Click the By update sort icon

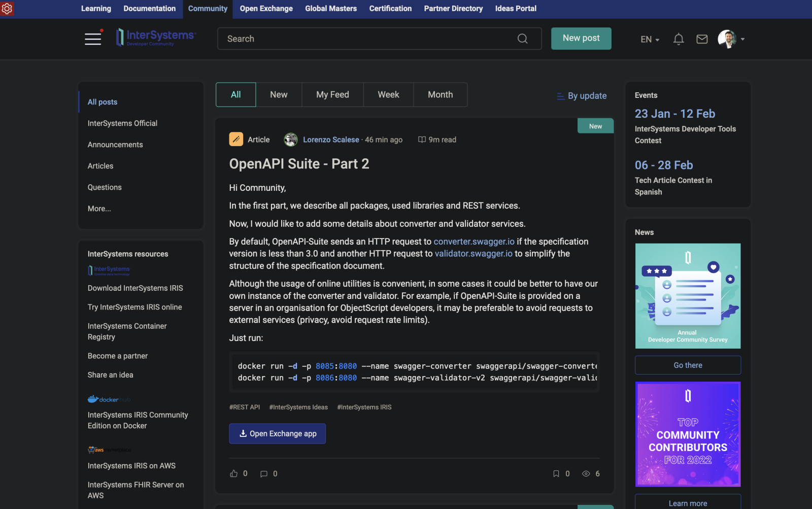[561, 96]
